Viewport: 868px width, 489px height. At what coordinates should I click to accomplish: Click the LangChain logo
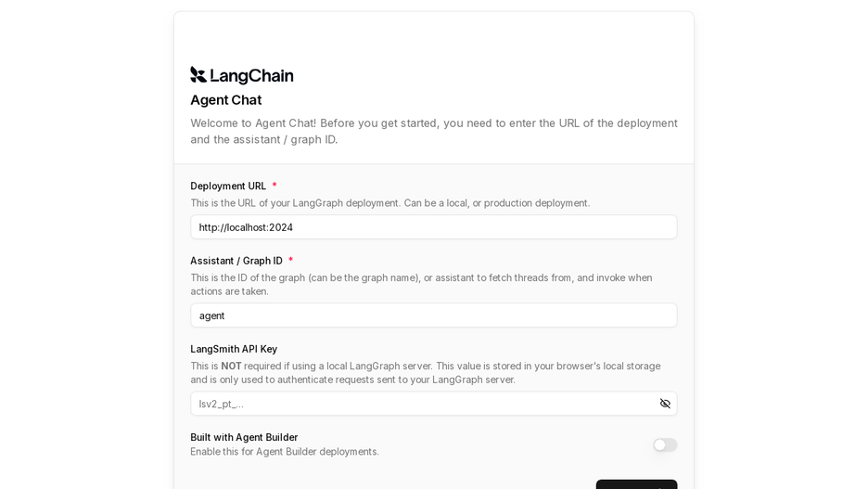[242, 75]
